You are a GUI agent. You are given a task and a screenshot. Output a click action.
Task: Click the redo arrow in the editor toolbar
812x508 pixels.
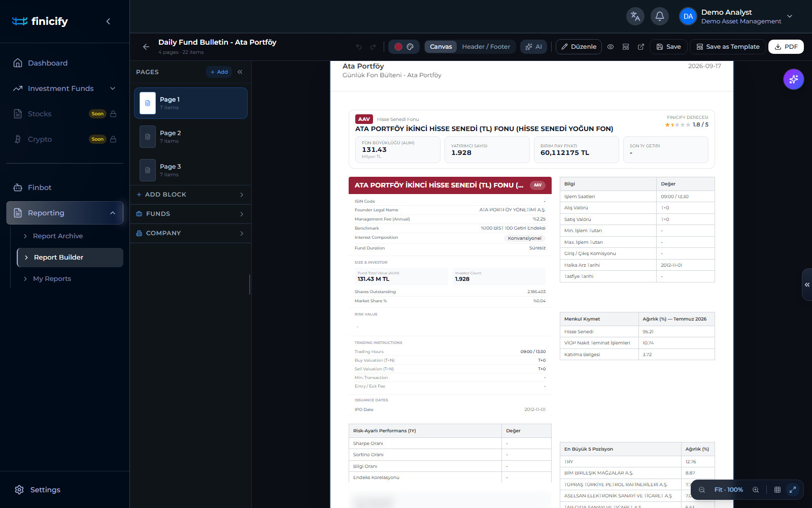point(373,47)
